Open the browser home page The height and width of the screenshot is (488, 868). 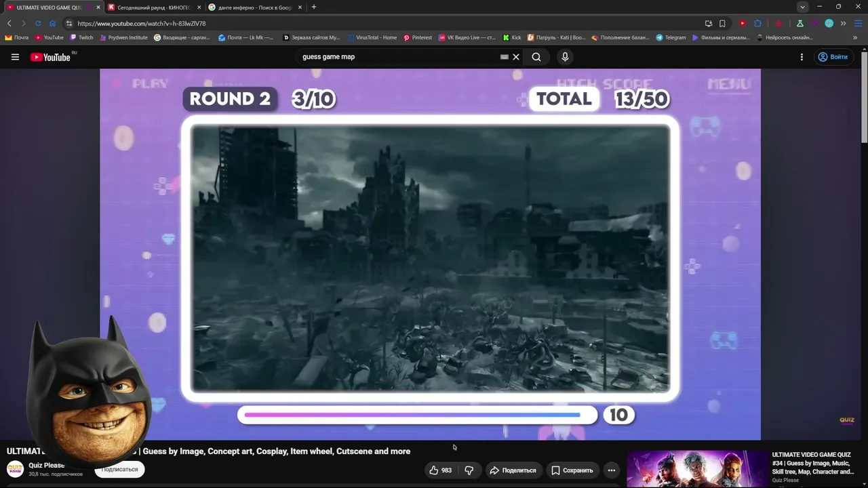click(52, 23)
